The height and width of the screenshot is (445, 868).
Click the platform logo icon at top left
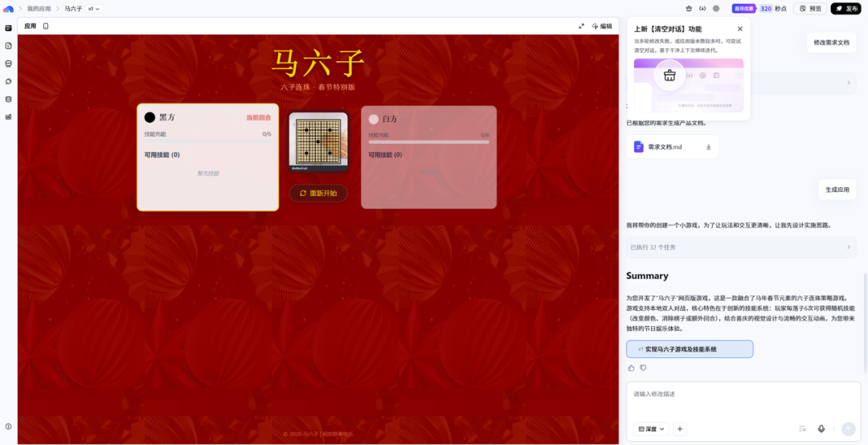[8, 9]
